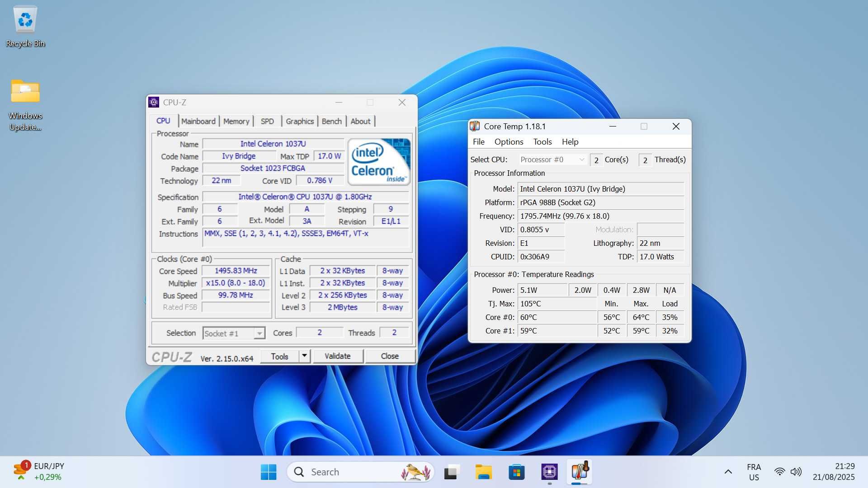Show hidden system tray icons

tap(728, 472)
